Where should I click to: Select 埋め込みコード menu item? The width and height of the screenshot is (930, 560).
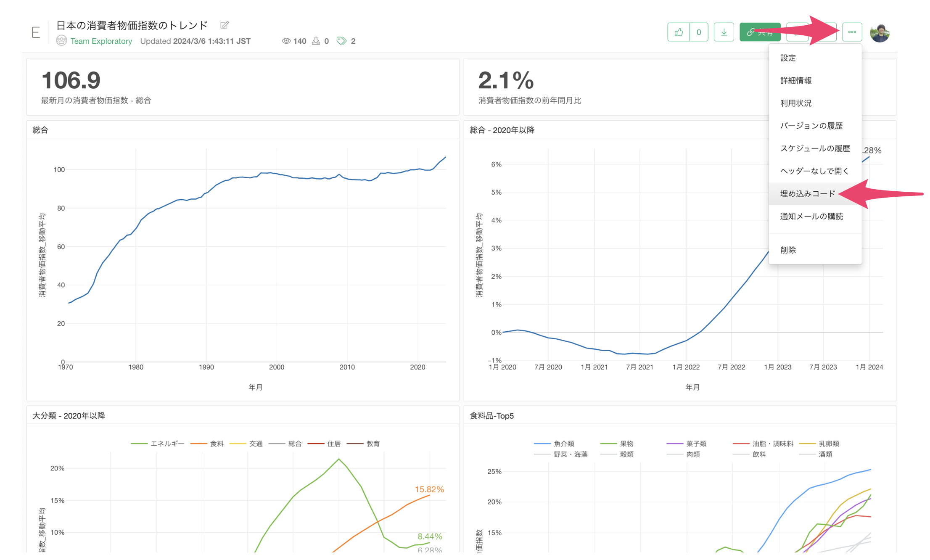coord(815,194)
